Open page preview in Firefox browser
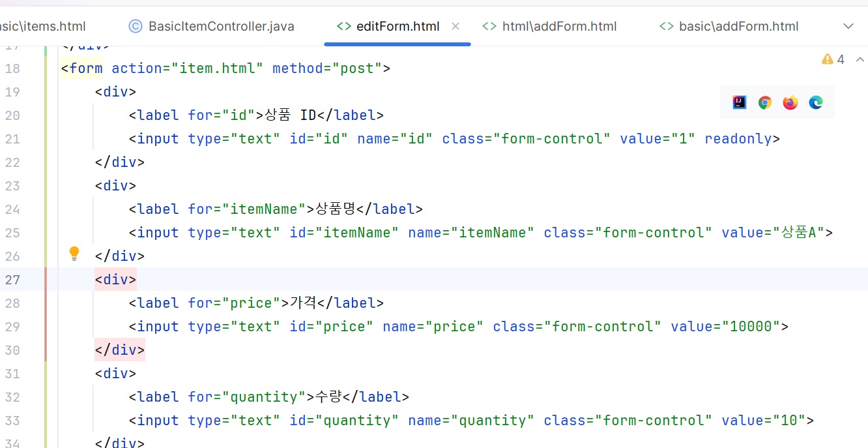This screenshot has width=868, height=448. coord(790,102)
